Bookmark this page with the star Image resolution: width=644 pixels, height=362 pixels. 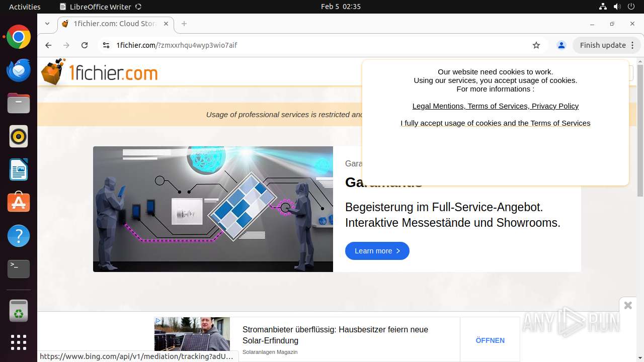click(536, 45)
